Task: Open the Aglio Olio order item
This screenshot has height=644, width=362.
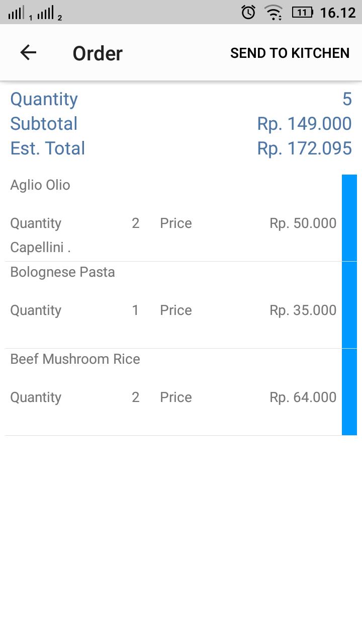Action: point(173,218)
